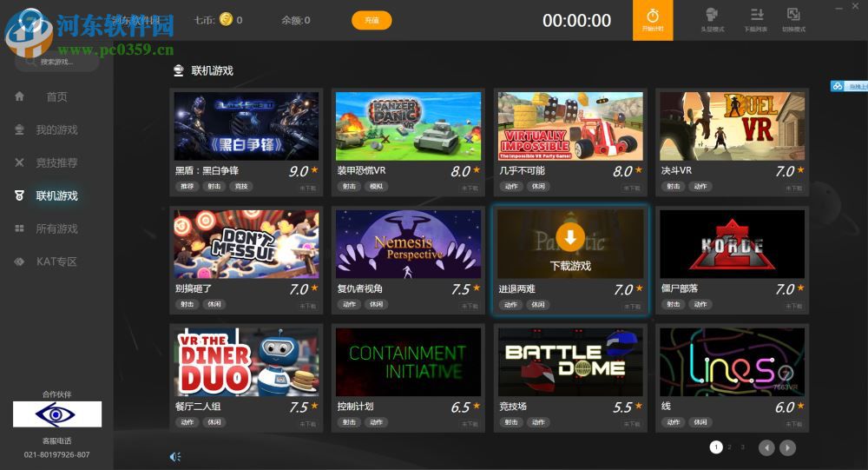
Task: Click the partner eye logo image
Action: 57,414
